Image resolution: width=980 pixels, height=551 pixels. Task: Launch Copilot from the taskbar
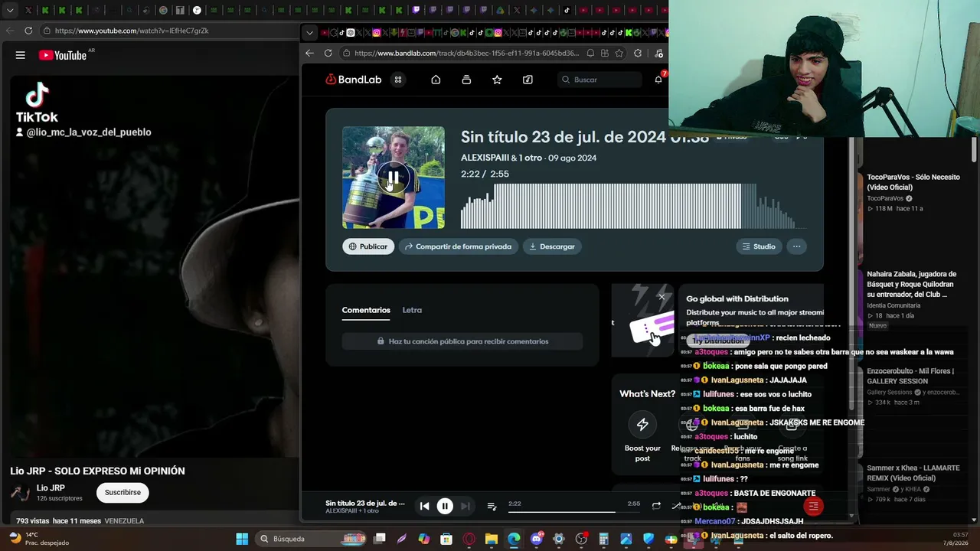point(424,539)
